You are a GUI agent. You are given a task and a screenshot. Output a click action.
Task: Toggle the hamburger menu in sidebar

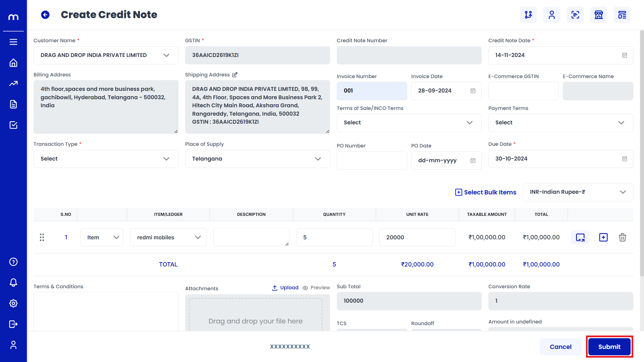[x=13, y=42]
